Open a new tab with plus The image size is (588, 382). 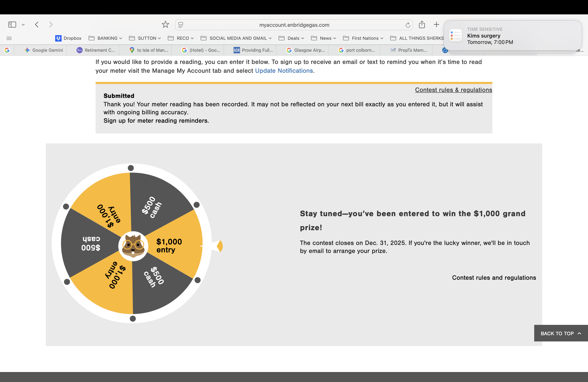(x=436, y=24)
